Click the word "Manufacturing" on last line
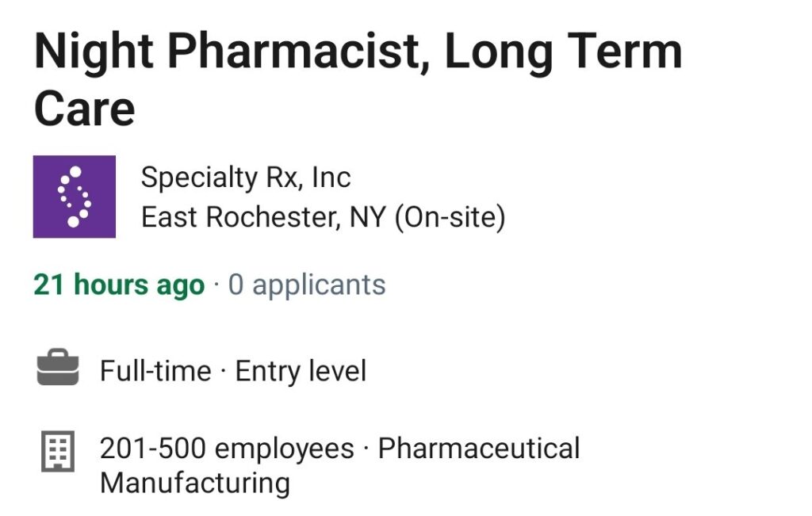Image resolution: width=812 pixels, height=516 pixels. [x=195, y=483]
